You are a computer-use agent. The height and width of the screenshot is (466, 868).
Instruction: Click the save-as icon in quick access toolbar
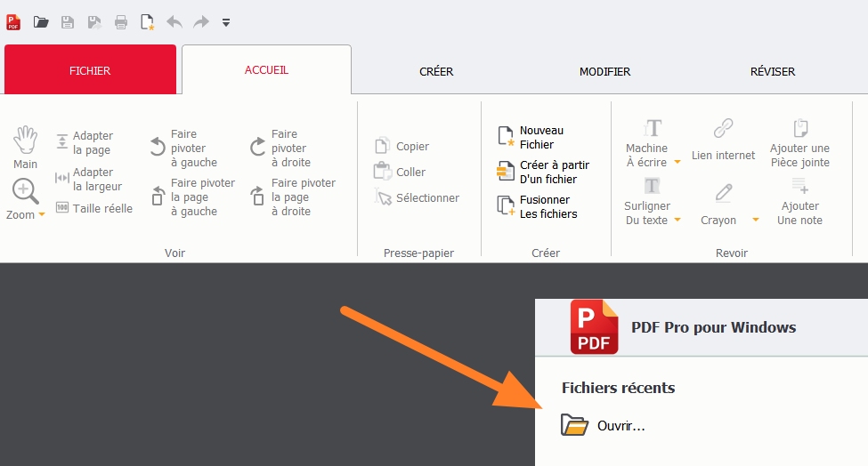click(x=94, y=22)
